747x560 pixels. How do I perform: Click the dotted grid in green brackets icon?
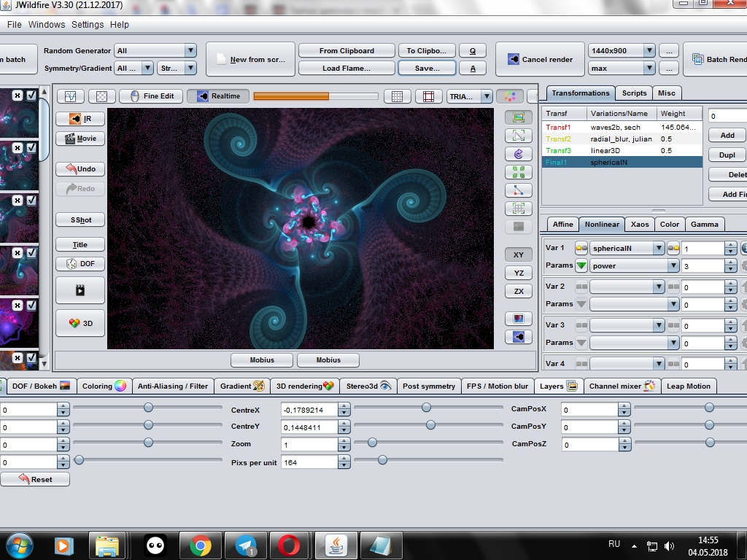click(x=519, y=208)
